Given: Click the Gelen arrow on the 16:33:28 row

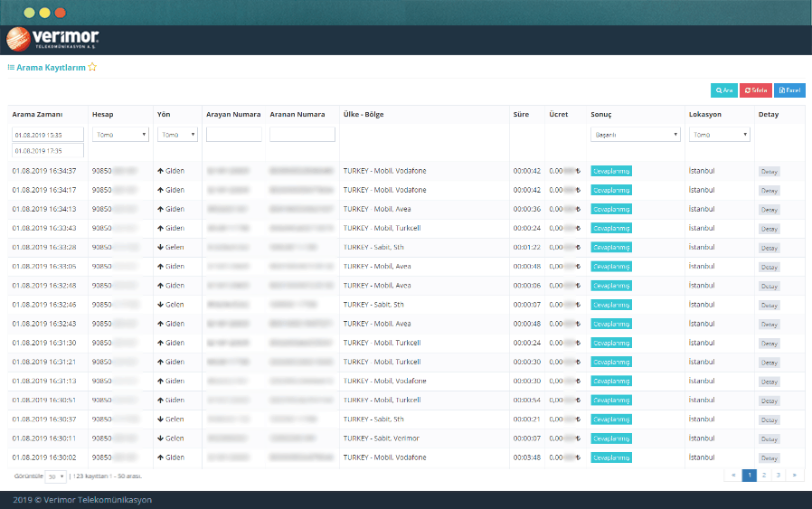Looking at the screenshot, I should (161, 248).
